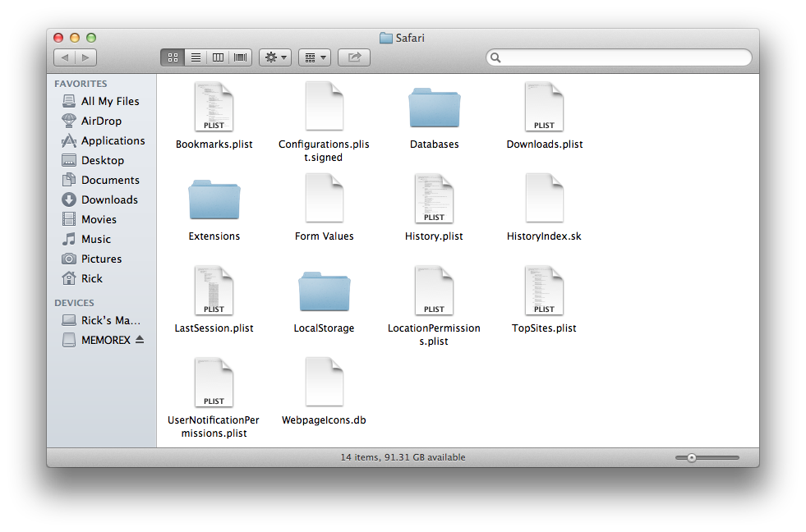Open Pictures from the sidebar

(101, 259)
